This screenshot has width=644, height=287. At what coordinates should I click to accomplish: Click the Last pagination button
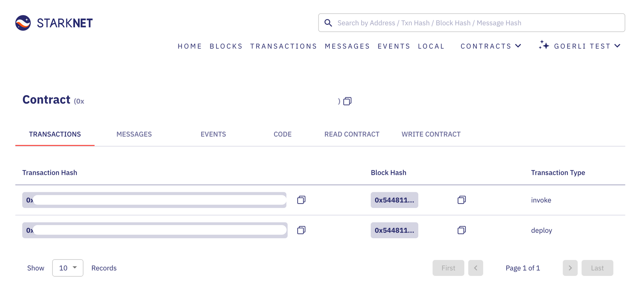point(597,268)
